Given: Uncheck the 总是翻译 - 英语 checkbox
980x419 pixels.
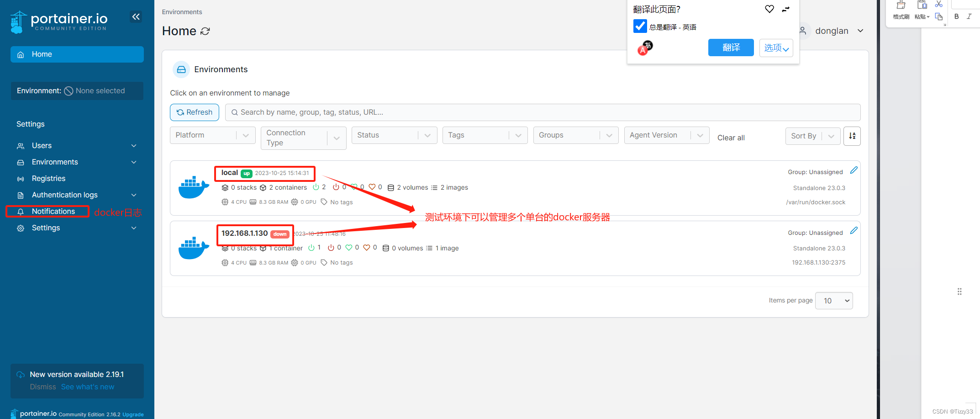Looking at the screenshot, I should click(x=640, y=27).
